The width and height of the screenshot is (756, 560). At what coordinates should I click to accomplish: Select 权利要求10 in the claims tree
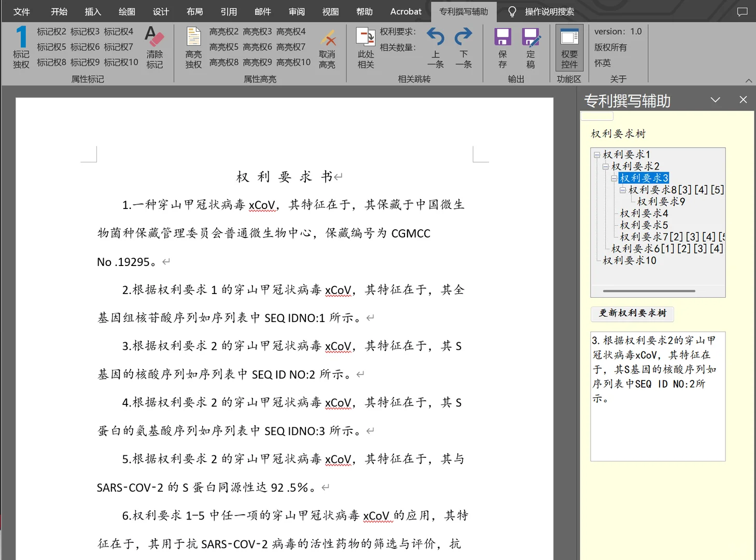629,260
